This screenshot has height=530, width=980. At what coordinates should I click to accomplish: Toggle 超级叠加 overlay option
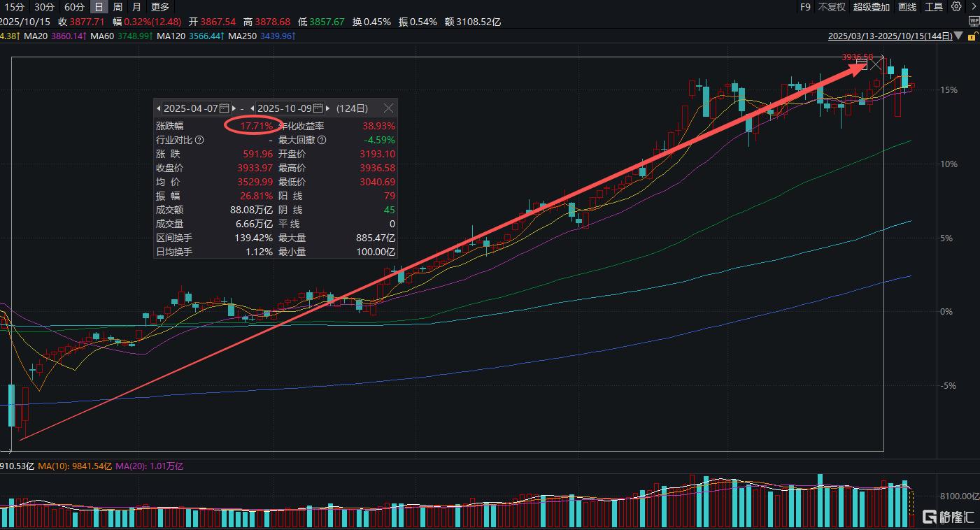(x=871, y=7)
